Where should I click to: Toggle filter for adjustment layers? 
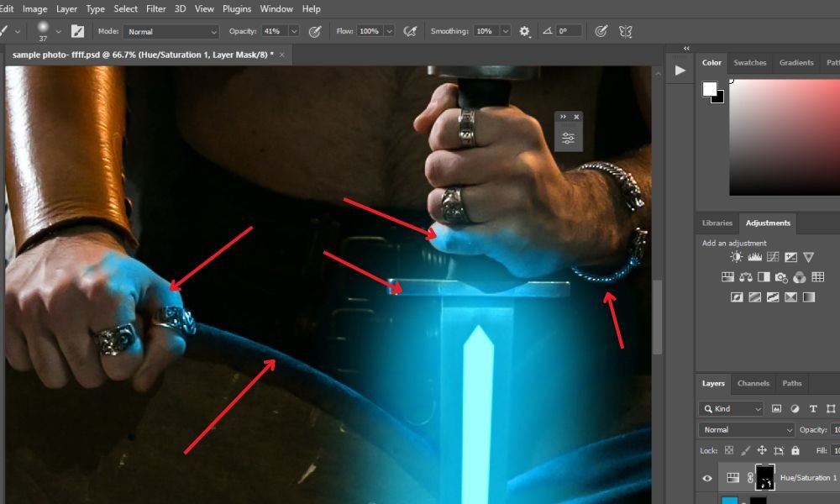(795, 409)
